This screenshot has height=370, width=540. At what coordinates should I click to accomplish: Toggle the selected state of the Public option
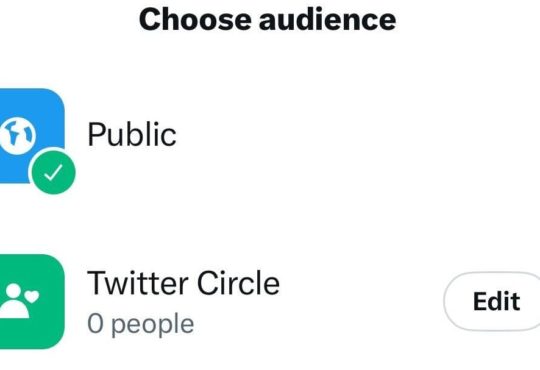53,172
